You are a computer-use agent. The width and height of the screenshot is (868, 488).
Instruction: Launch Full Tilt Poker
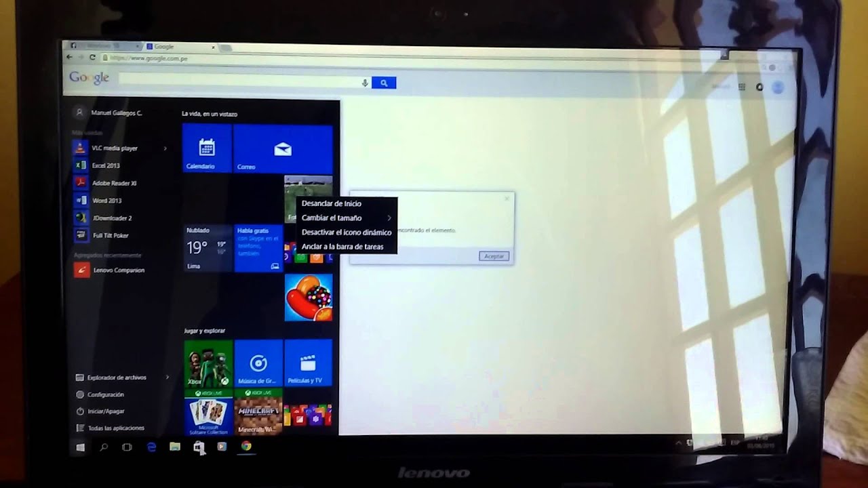(111, 235)
